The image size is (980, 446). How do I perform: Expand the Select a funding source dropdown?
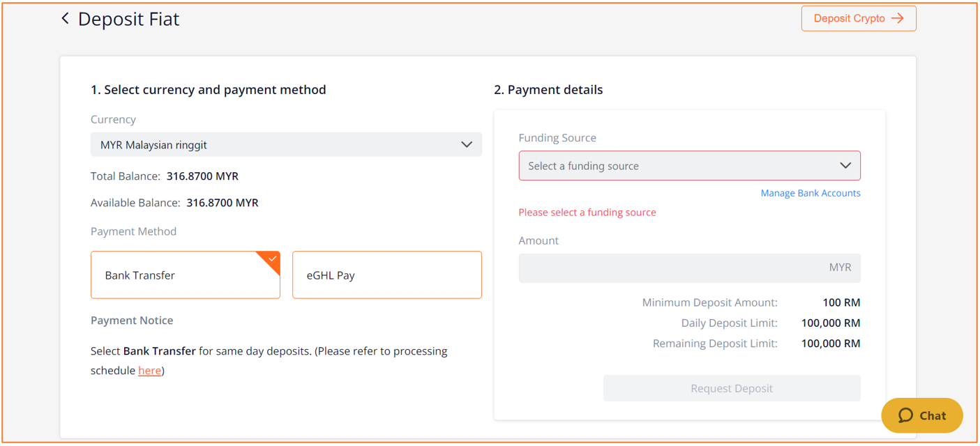pyautogui.click(x=689, y=166)
